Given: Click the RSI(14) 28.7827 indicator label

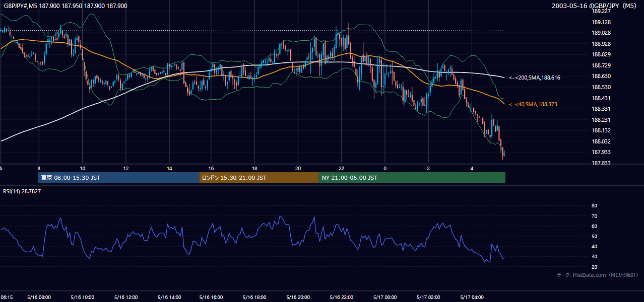Looking at the screenshot, I should [22, 191].
